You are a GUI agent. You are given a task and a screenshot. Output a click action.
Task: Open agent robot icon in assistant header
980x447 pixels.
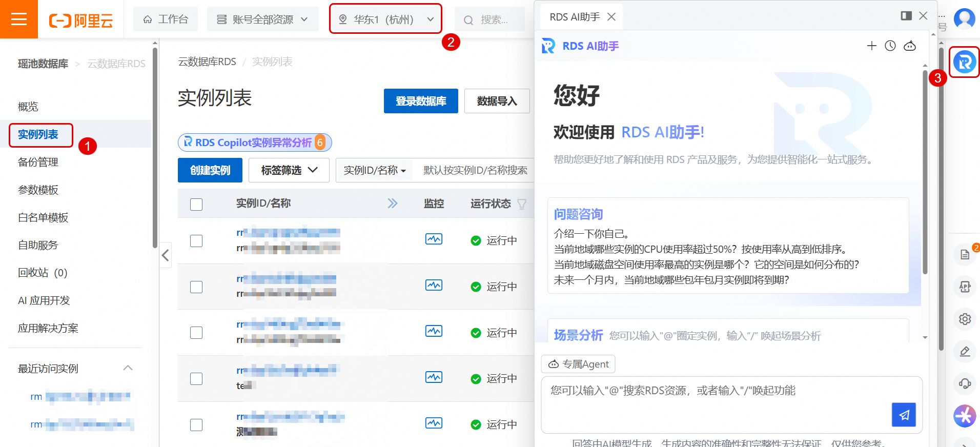click(910, 46)
